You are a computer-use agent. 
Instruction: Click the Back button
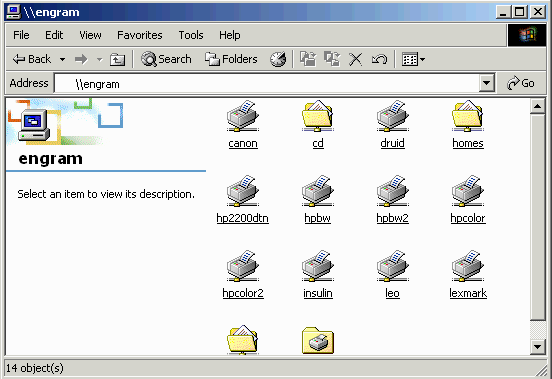32,59
